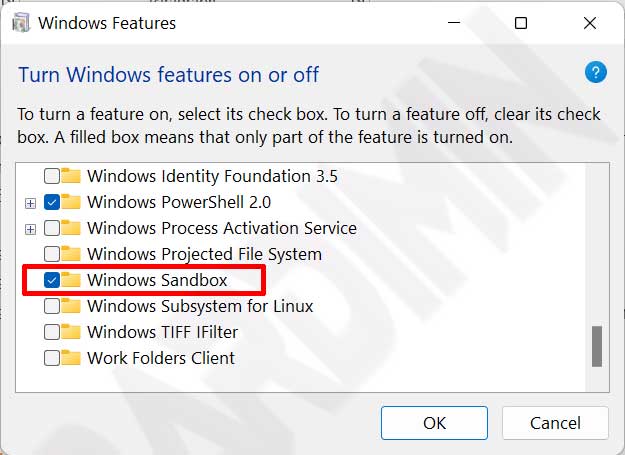This screenshot has width=625, height=455.
Task: Click the Work Folders Client folder icon
Action: tap(71, 358)
